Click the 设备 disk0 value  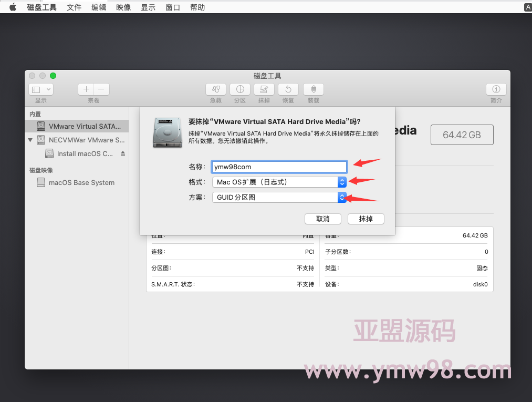[481, 284]
